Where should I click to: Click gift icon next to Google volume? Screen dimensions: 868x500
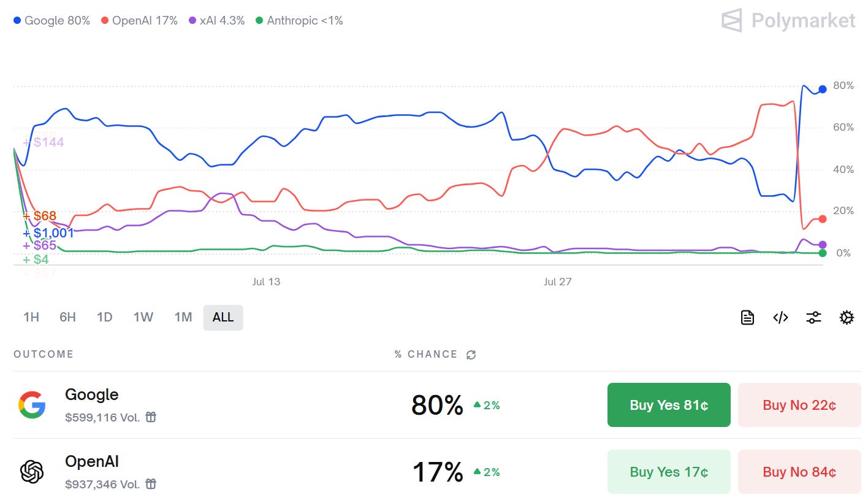click(151, 417)
